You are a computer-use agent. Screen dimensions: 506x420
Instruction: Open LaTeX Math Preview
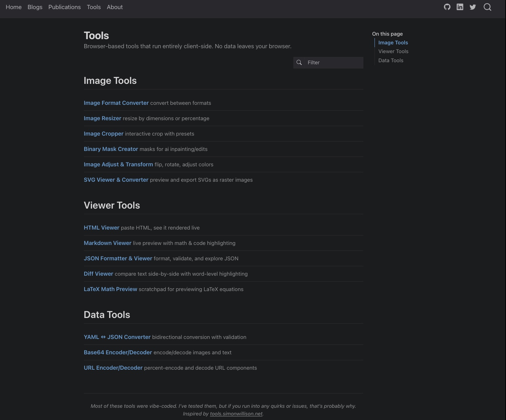point(110,289)
